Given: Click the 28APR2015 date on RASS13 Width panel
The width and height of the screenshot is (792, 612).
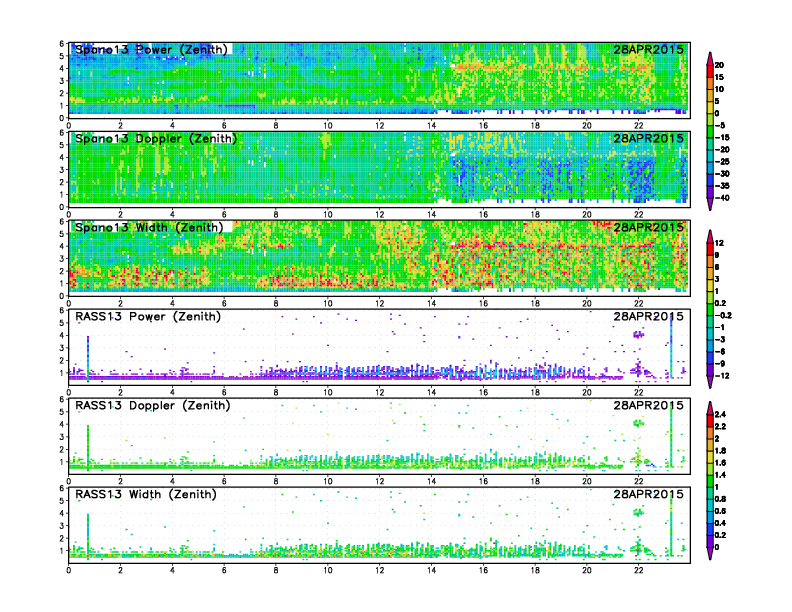Looking at the screenshot, I should 648,495.
